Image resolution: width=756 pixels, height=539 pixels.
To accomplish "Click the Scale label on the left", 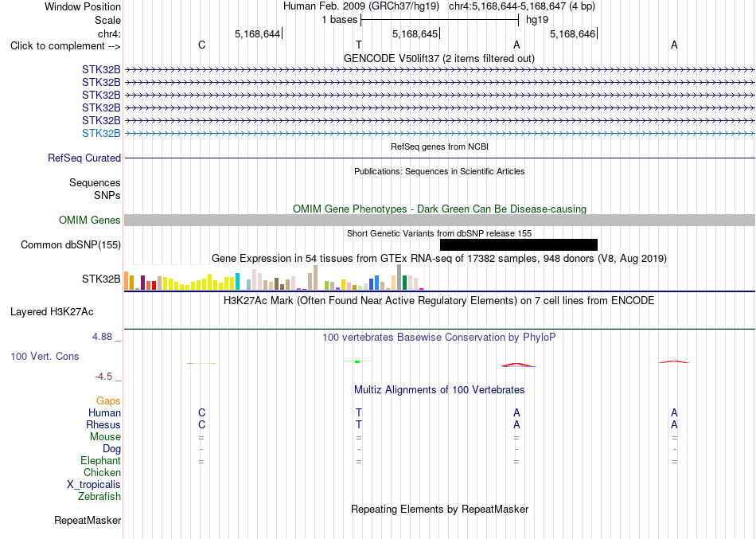I will tap(107, 20).
